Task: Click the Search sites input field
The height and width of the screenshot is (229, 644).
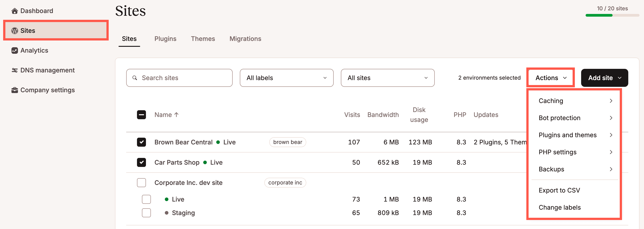Action: [x=179, y=78]
